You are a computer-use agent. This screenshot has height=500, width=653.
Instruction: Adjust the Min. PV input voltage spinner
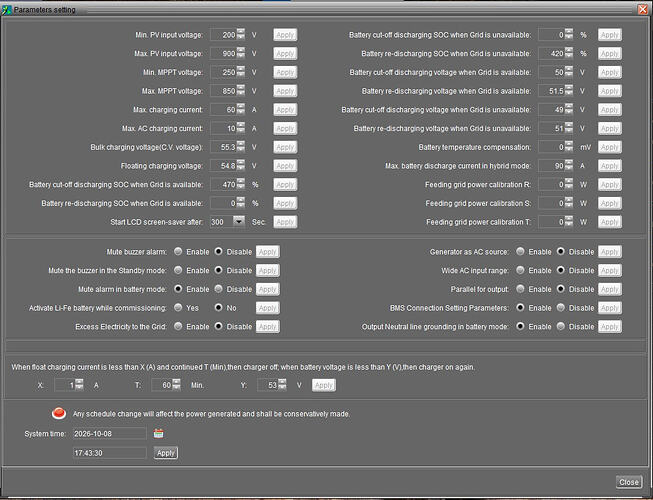point(241,34)
